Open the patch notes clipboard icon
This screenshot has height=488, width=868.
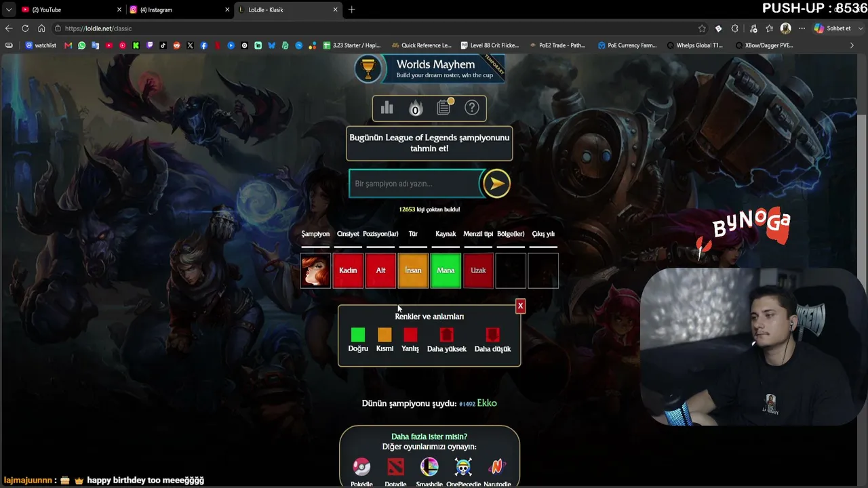click(444, 107)
